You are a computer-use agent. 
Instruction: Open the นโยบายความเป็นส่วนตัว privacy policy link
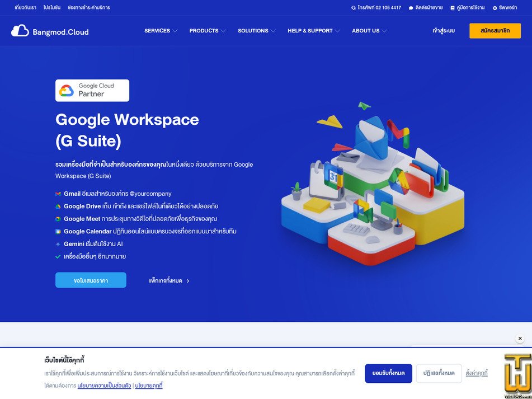[x=104, y=386]
